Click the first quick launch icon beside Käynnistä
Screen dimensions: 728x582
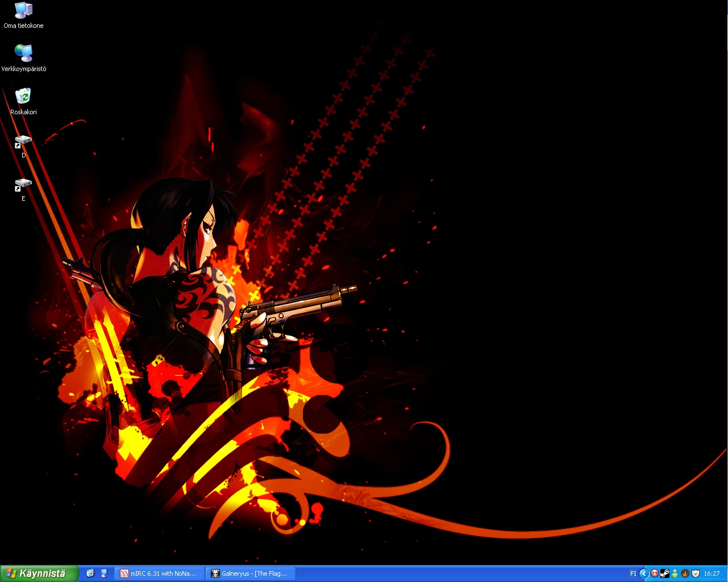[90, 573]
